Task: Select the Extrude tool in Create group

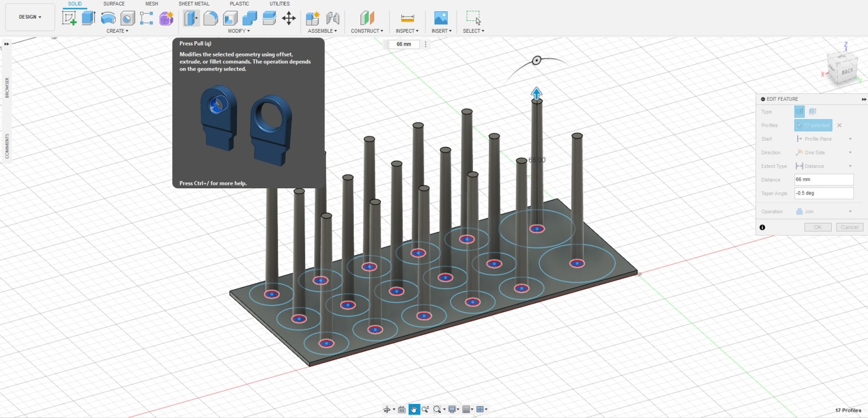Action: click(x=88, y=18)
